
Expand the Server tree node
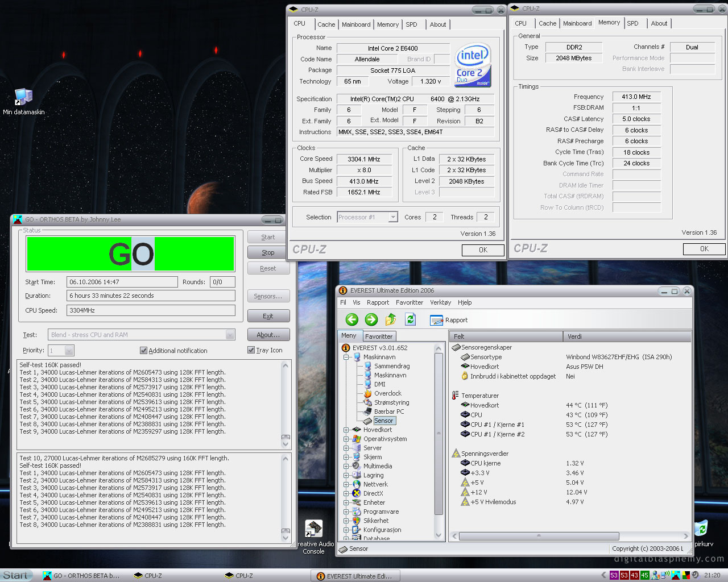pyautogui.click(x=346, y=448)
